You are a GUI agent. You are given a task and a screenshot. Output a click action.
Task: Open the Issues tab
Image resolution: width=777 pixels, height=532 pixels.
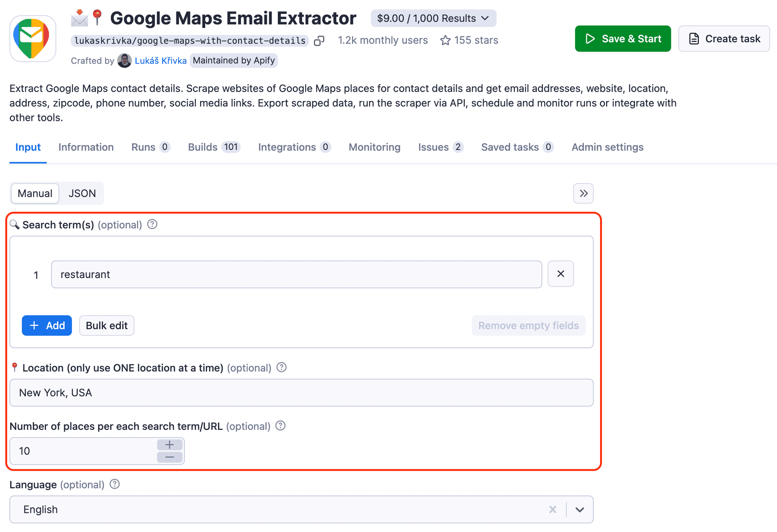coord(441,147)
